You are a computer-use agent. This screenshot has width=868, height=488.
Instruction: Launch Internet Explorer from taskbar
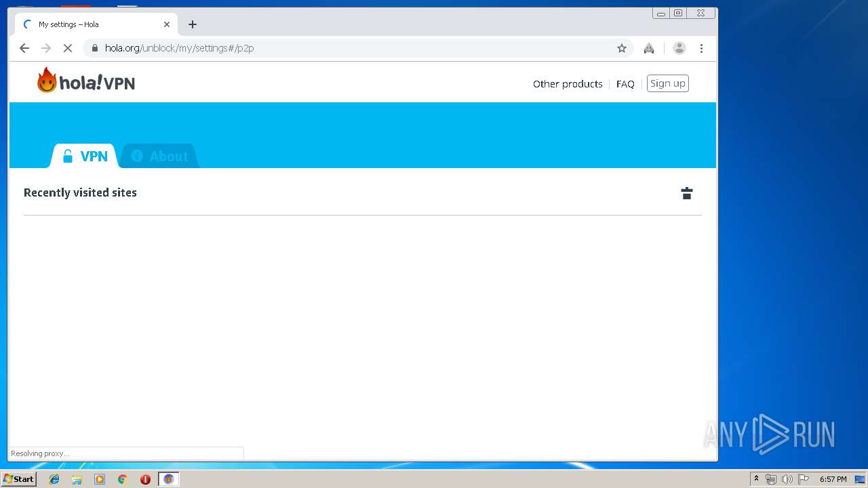(54, 479)
